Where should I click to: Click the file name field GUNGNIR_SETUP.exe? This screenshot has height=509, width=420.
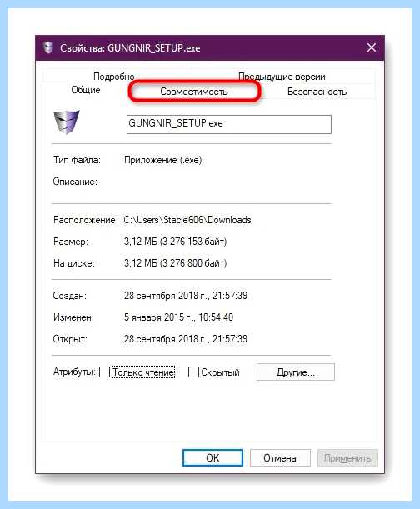pos(229,124)
